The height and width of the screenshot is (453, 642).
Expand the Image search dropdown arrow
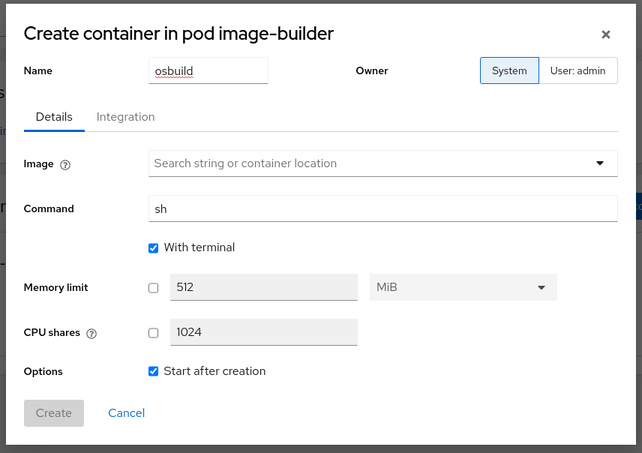point(600,163)
